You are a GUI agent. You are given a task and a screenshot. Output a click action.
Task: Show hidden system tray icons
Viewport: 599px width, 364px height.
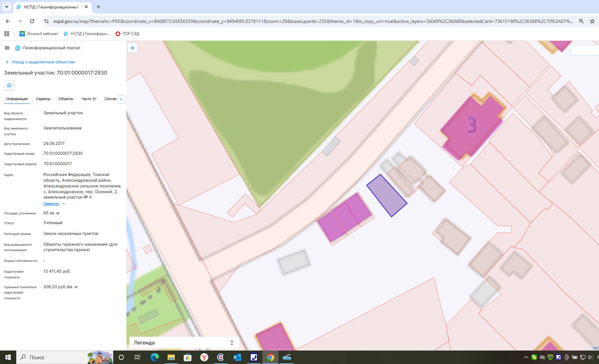(526, 357)
